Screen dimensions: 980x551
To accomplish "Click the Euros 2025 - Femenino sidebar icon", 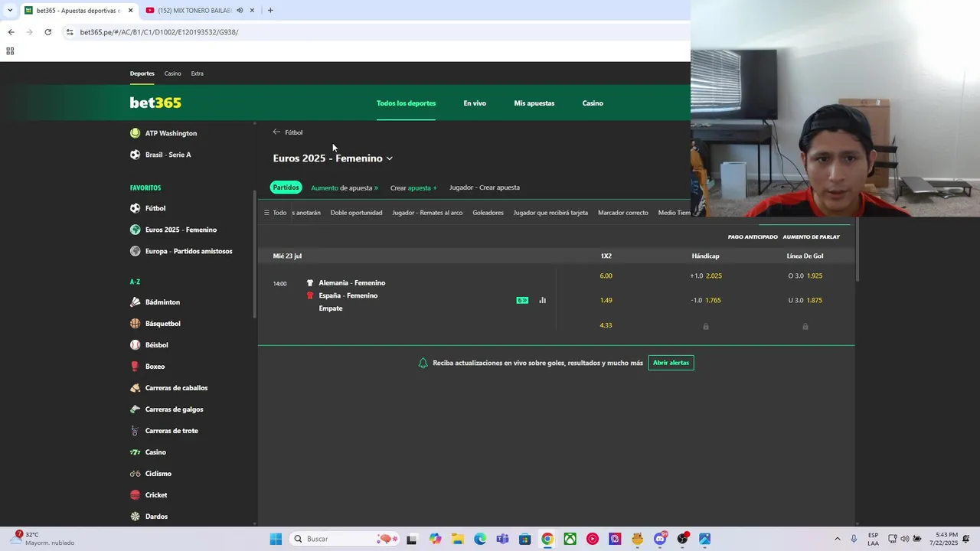I will [135, 230].
